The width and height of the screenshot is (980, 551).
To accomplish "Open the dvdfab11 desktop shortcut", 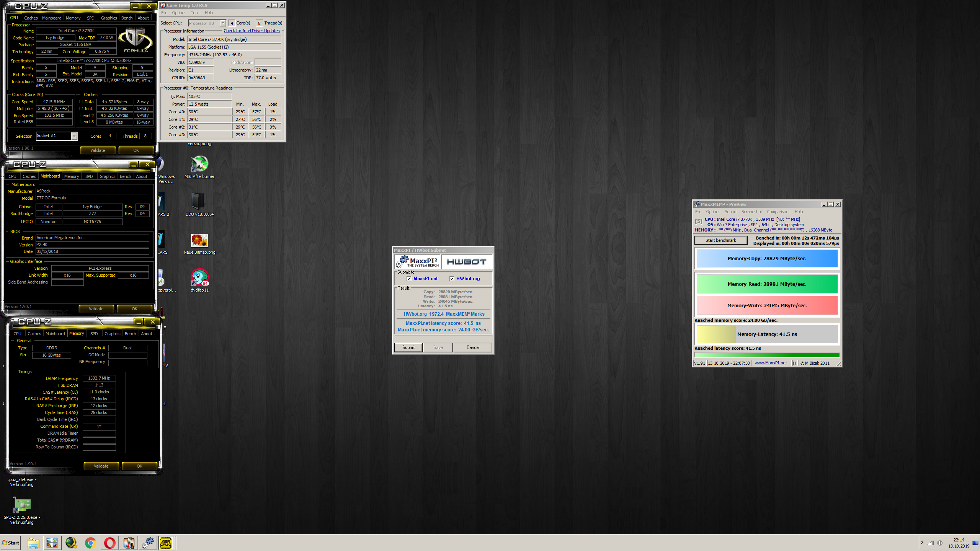I will 199,280.
